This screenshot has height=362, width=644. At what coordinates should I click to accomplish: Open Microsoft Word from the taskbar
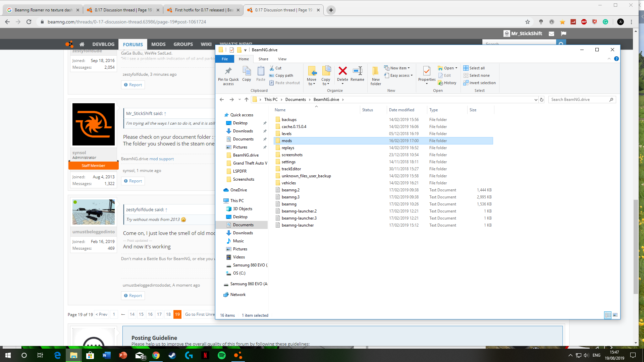click(x=107, y=355)
